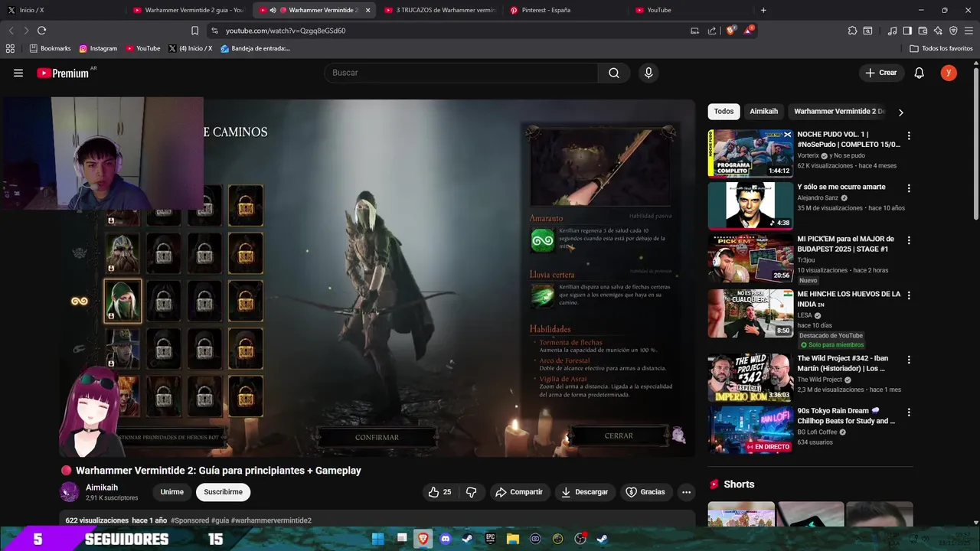Switch to the Pinterest - España tab
This screenshot has height=551, width=980.
[x=567, y=10]
